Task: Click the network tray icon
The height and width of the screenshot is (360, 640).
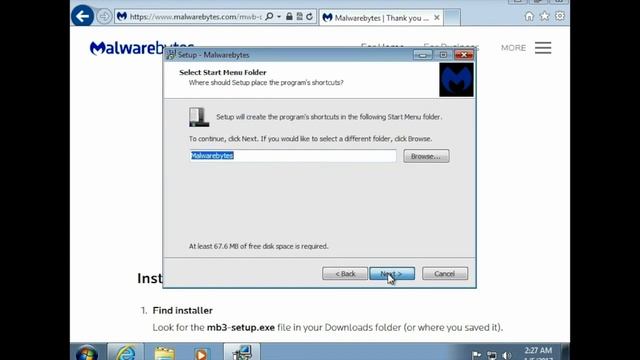Action: pos(492,355)
